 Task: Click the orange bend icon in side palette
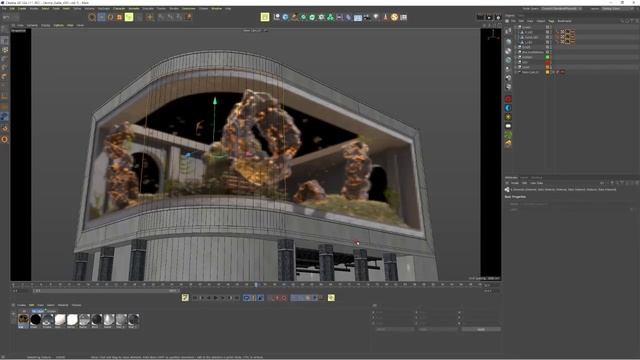pos(508,144)
